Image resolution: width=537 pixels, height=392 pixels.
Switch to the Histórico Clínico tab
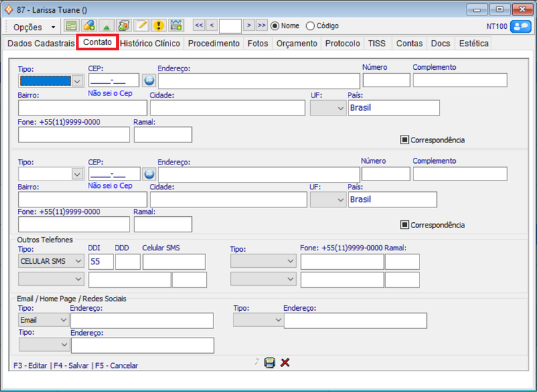tap(150, 43)
